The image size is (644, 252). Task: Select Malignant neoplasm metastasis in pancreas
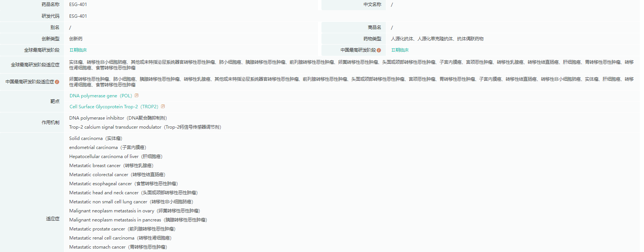coord(138,220)
